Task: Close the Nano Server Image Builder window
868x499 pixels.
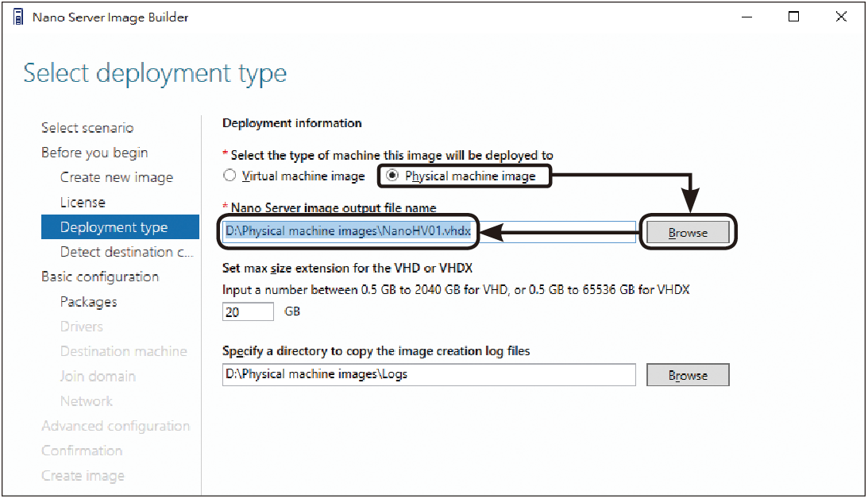Action: tap(842, 17)
